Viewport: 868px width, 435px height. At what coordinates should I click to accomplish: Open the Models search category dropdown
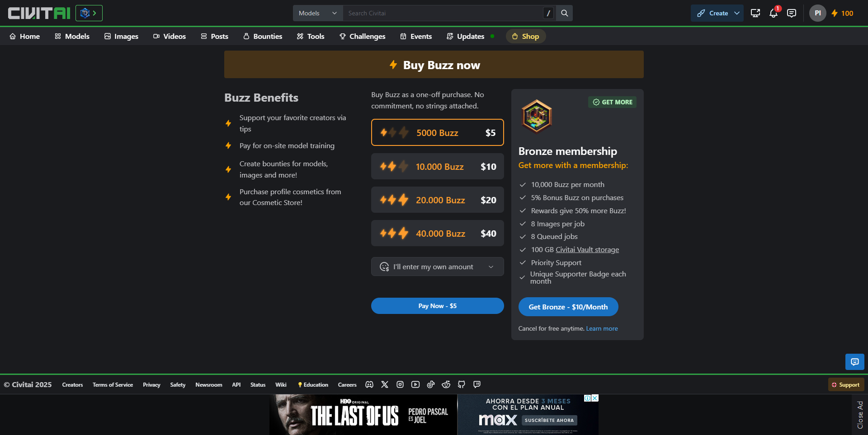pyautogui.click(x=318, y=13)
